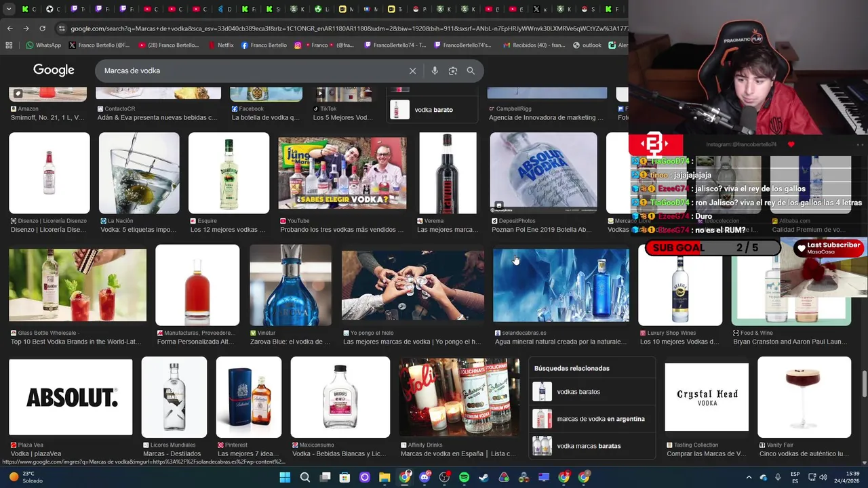Select related search 'vodkas baratos'

592,392
